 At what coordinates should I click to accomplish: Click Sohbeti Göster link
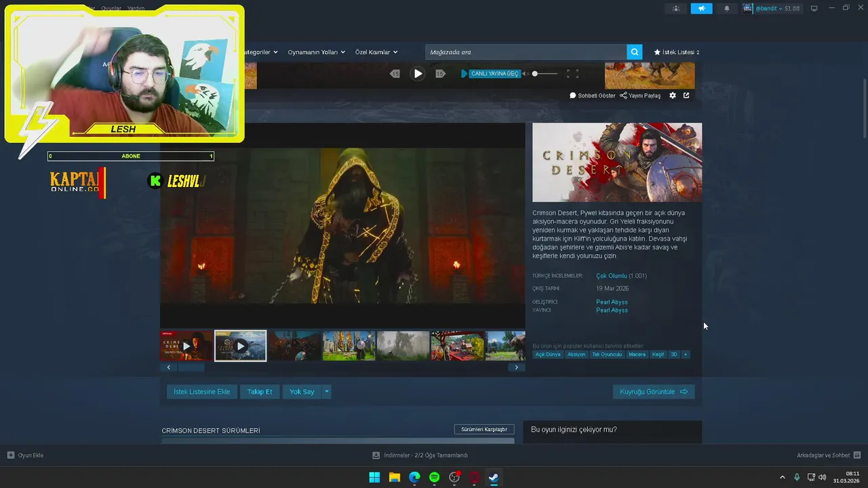593,96
